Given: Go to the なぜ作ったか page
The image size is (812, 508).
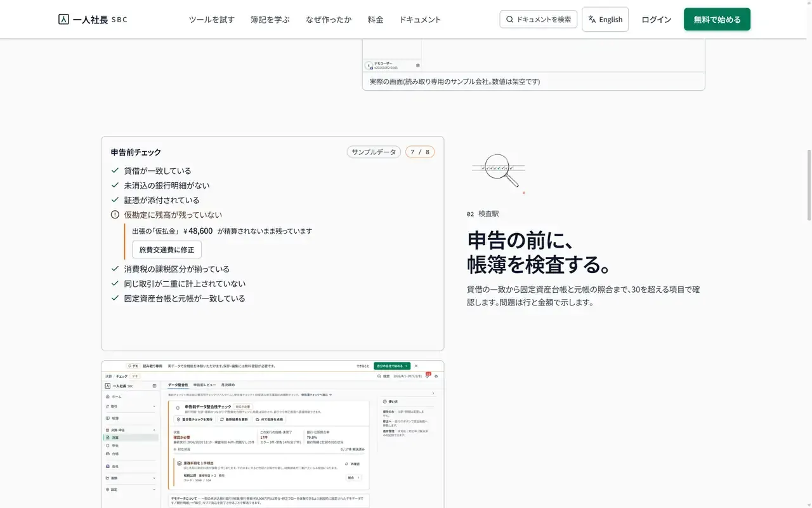Looking at the screenshot, I should pyautogui.click(x=329, y=19).
